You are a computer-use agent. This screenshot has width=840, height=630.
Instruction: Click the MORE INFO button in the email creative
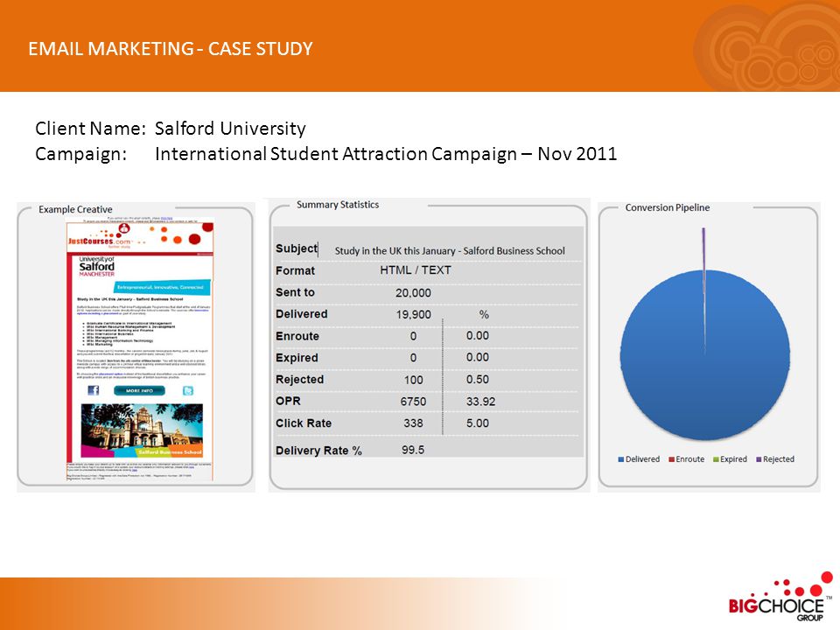tap(139, 390)
